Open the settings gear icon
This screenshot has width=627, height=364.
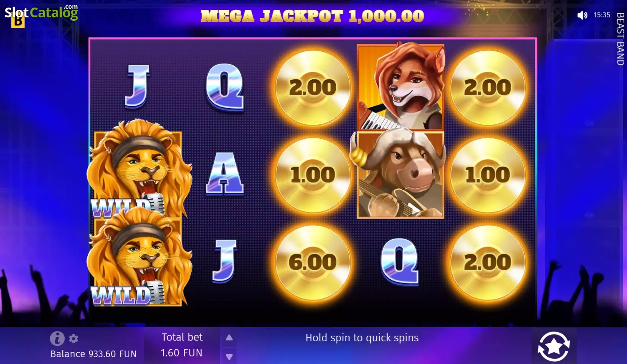coord(74,339)
